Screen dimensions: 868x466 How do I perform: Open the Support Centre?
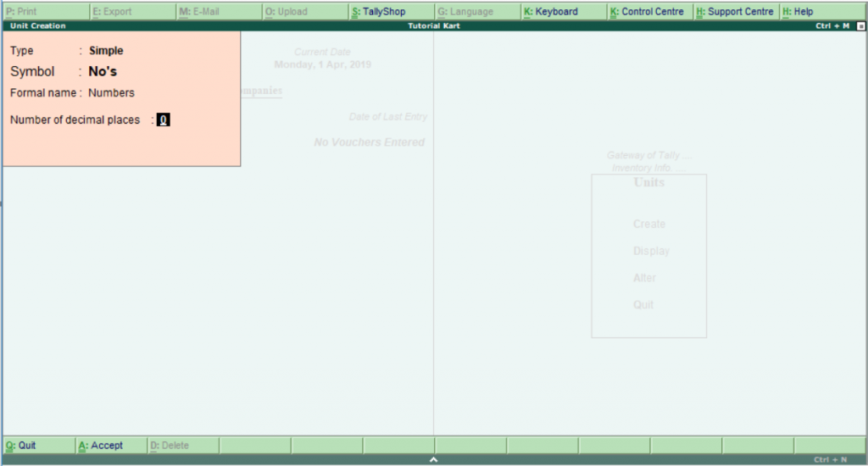(x=735, y=12)
